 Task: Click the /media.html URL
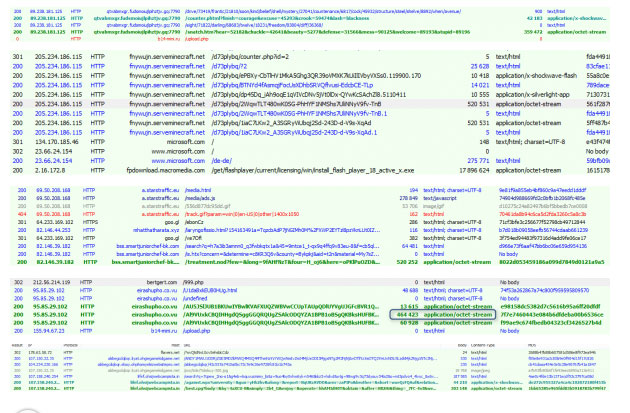point(198,190)
